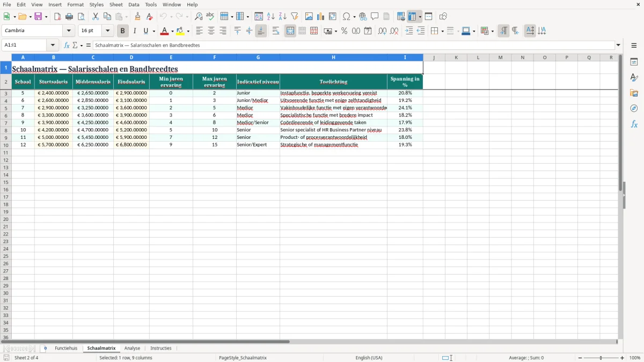Image resolution: width=644 pixels, height=362 pixels.
Task: Switch to the Analyse sheet tab
Action: point(132,349)
